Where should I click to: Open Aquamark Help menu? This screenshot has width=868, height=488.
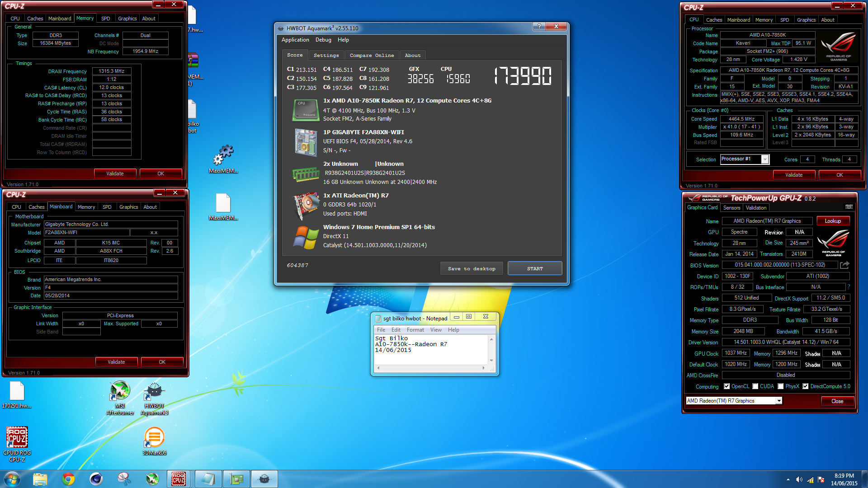[x=343, y=40]
